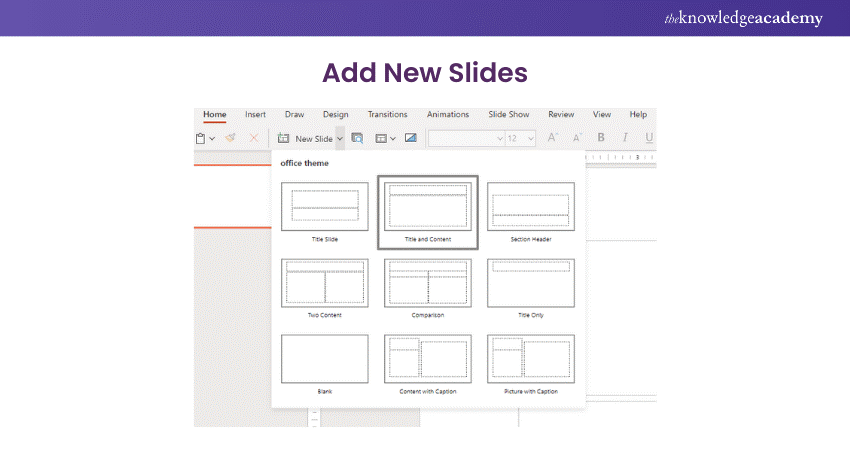Switch to the Insert tab
Image resolution: width=850 pixels, height=450 pixels.
click(255, 115)
